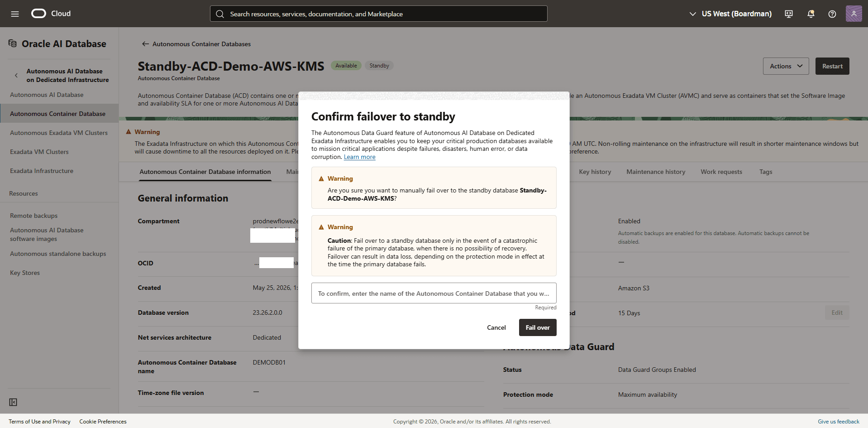Switch to the Key history tab
Viewport: 868px width, 428px height.
coord(595,172)
